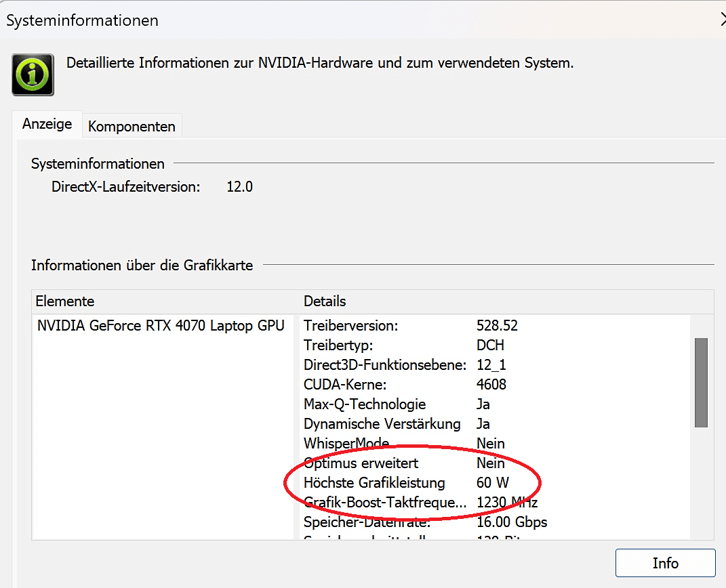Select the 12_1 feature level value
726x588 pixels.
491,365
